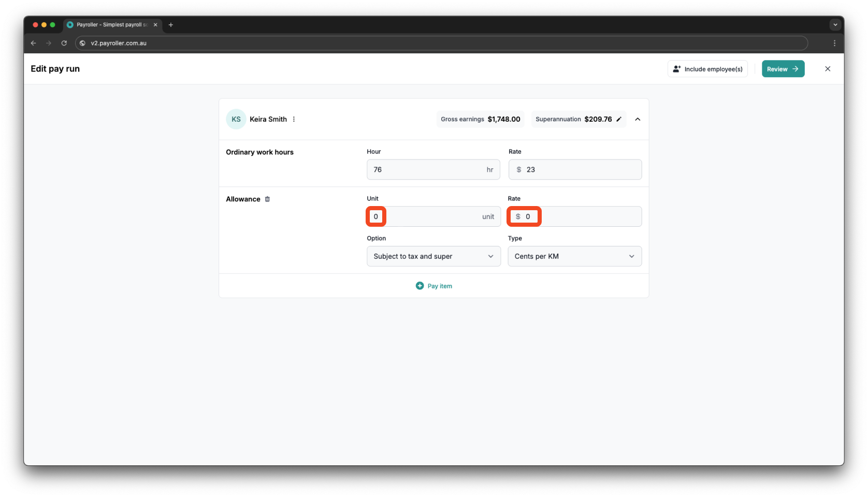Add a new Pay item
The height and width of the screenshot is (497, 868).
point(434,286)
